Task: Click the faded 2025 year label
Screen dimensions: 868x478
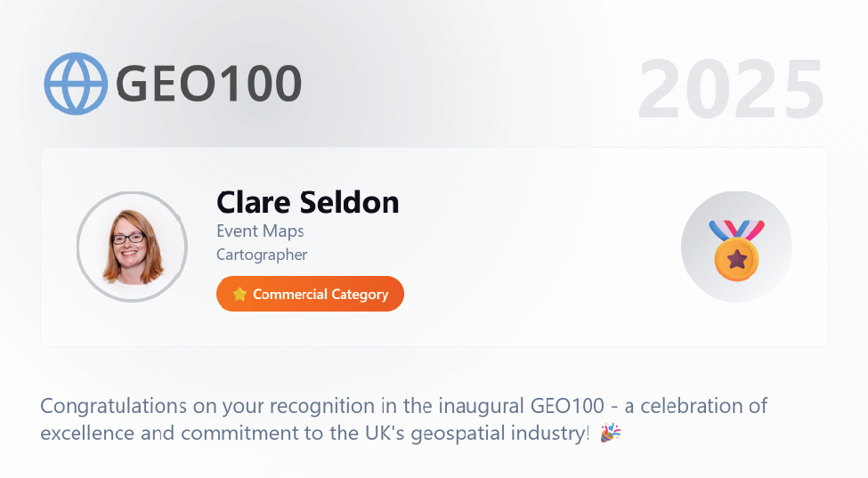Action: 730,89
